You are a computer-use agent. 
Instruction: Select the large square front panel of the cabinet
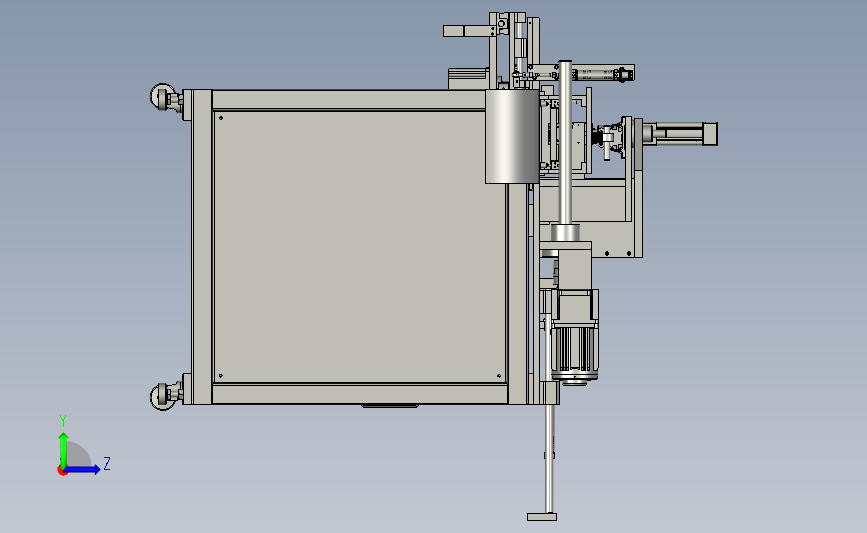click(359, 247)
